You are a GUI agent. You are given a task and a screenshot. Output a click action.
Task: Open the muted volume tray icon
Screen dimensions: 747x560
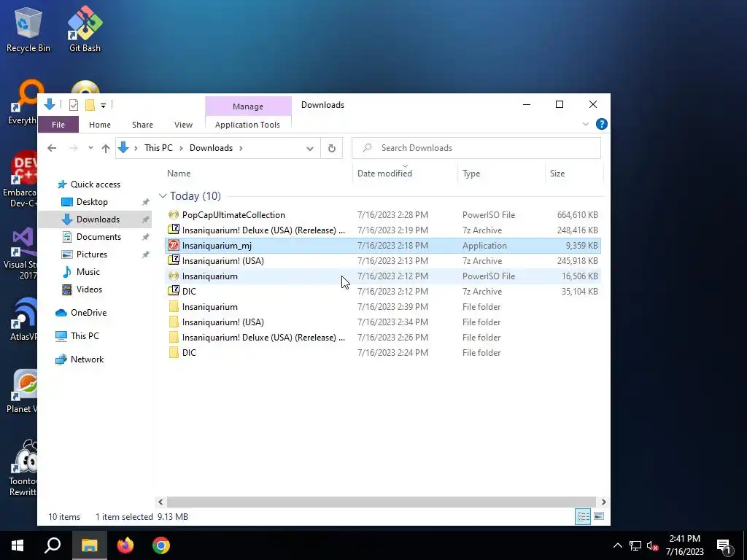tap(652, 545)
